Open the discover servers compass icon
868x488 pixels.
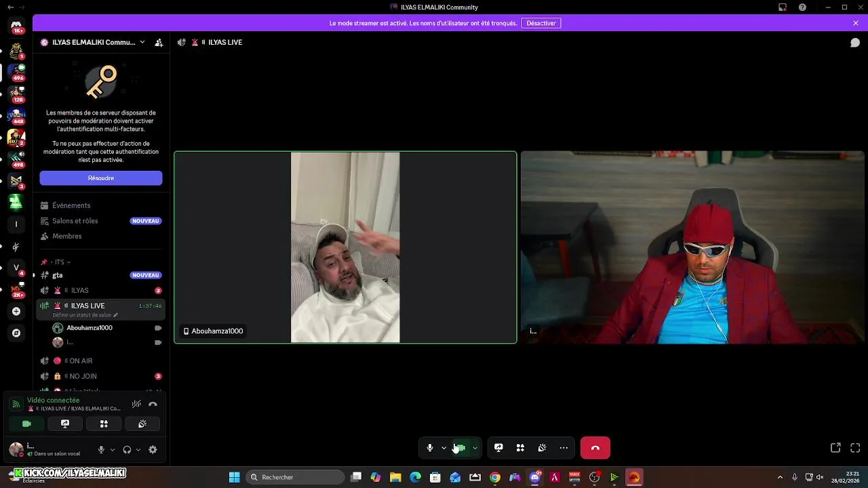16,333
